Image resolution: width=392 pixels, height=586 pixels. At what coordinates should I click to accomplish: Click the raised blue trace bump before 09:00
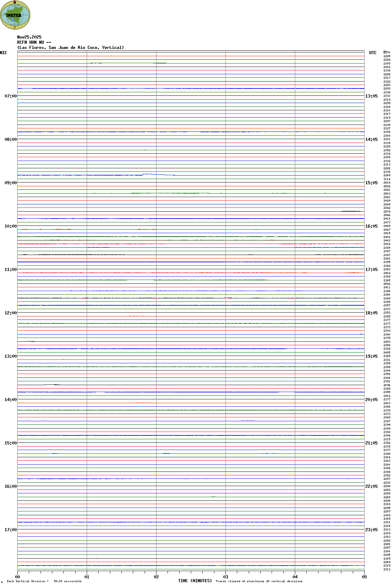pos(150,174)
